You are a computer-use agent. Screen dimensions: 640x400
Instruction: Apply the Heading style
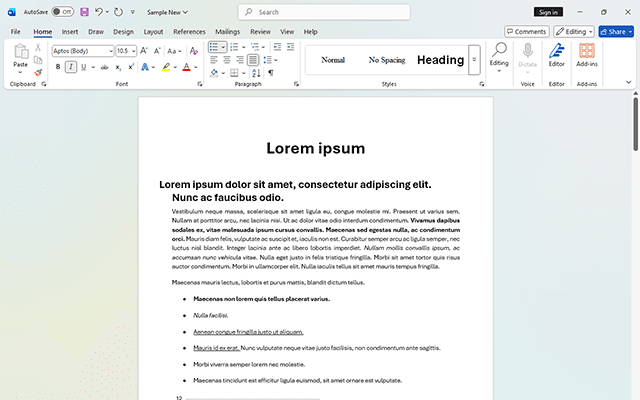[440, 60]
